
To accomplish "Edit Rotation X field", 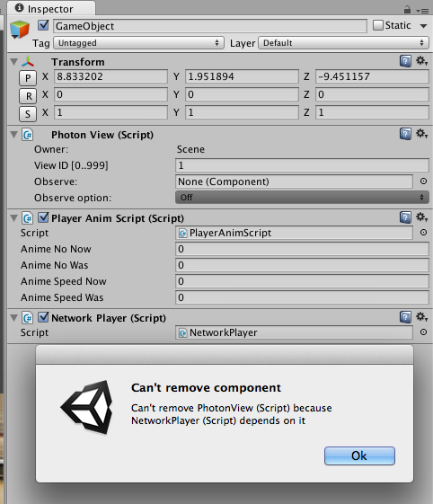I will [x=110, y=94].
